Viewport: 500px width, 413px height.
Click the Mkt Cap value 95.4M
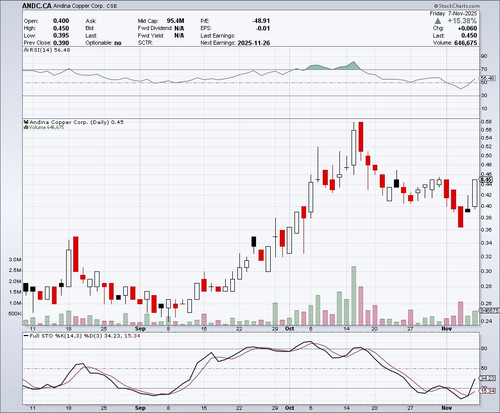pyautogui.click(x=175, y=21)
